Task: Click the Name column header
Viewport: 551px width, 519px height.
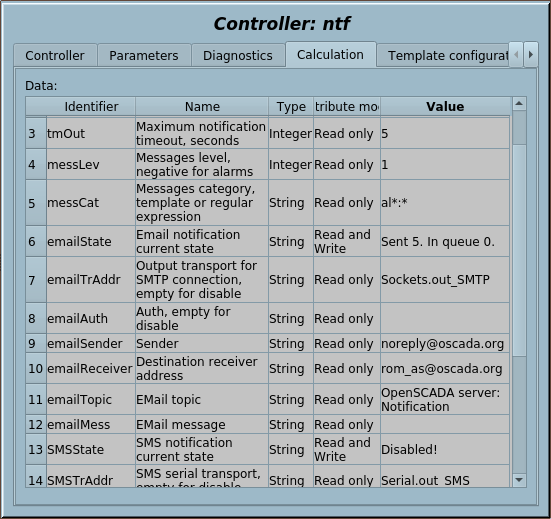Action: 202,106
